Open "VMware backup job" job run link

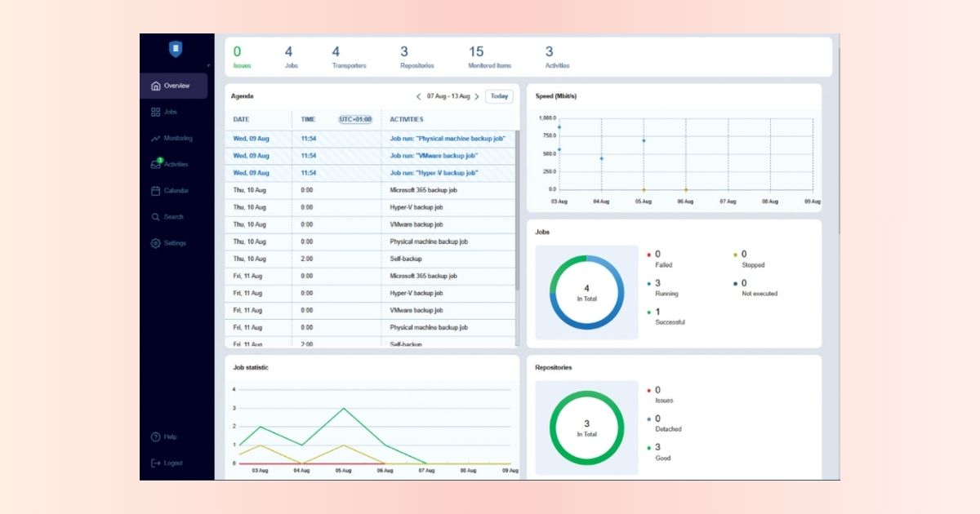pyautogui.click(x=434, y=156)
